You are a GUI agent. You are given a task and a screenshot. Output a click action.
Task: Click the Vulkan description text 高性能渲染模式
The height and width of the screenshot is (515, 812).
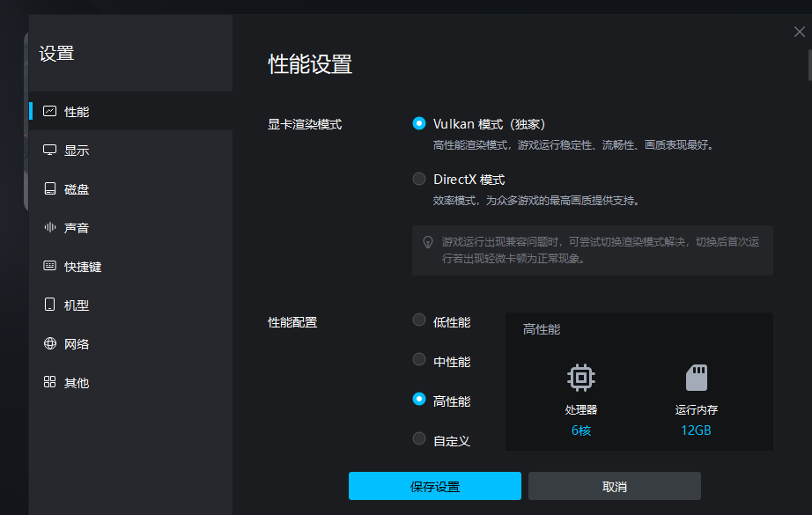574,145
